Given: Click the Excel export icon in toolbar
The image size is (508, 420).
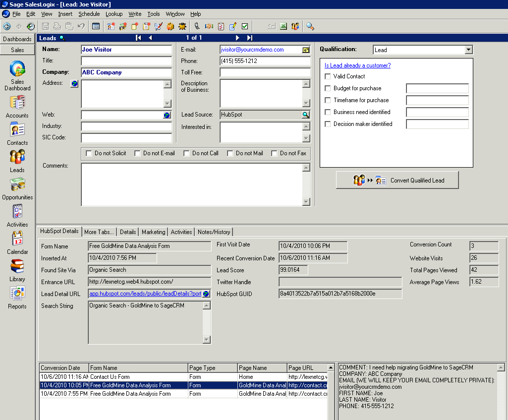Looking at the screenshot, I should tap(283, 26).
